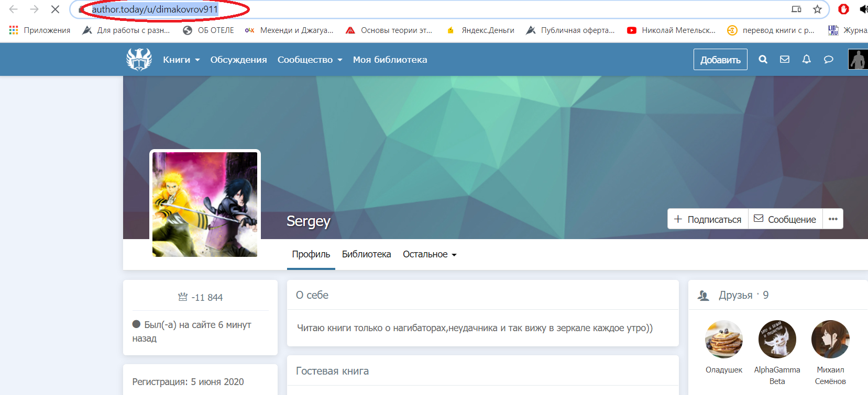Click the author.today eagle logo
The width and height of the screenshot is (868, 395).
pos(139,60)
